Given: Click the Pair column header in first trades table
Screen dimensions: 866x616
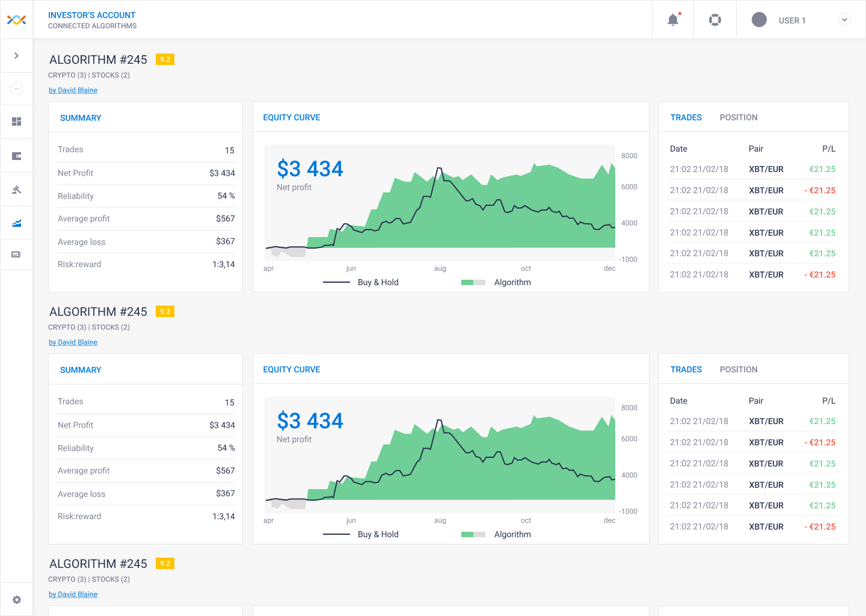Looking at the screenshot, I should tap(756, 149).
